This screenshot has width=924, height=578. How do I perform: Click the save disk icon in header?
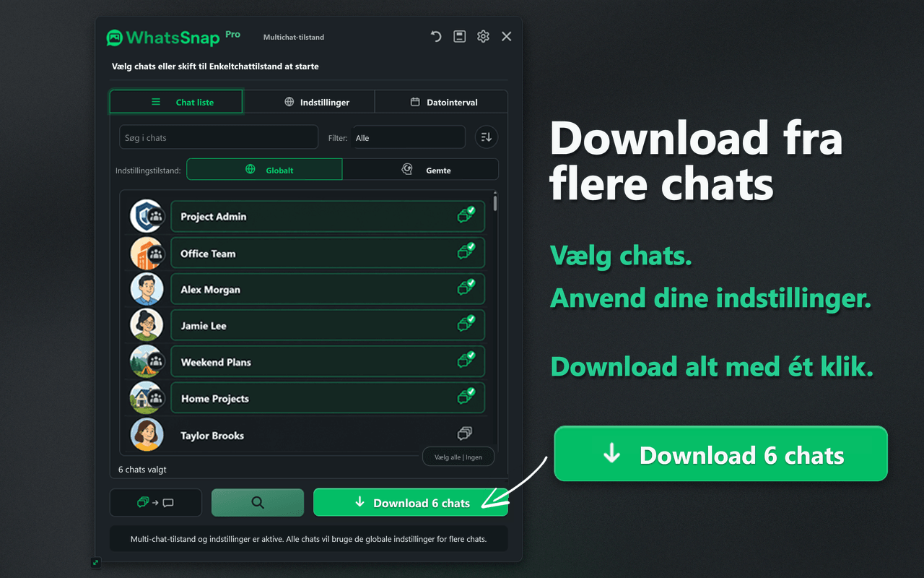(x=460, y=36)
